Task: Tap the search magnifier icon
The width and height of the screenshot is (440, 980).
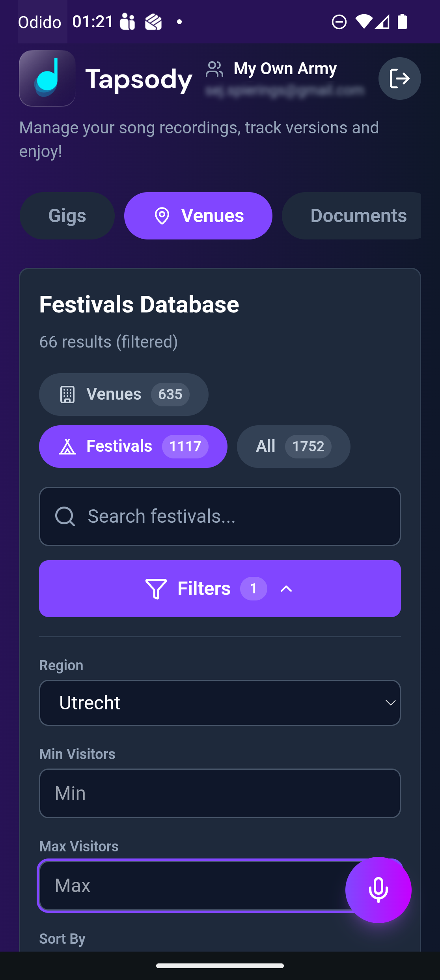Action: pos(65,516)
